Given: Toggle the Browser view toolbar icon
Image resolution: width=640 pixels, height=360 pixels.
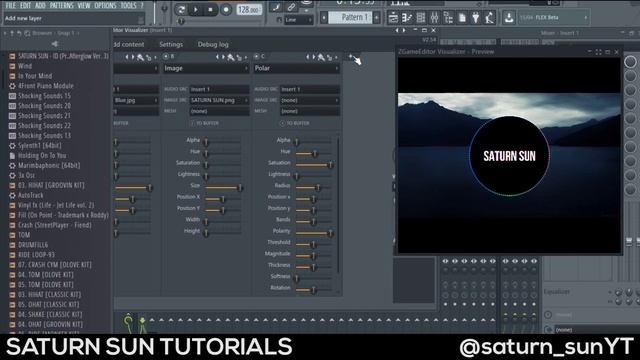Looking at the screenshot, I should [448, 18].
